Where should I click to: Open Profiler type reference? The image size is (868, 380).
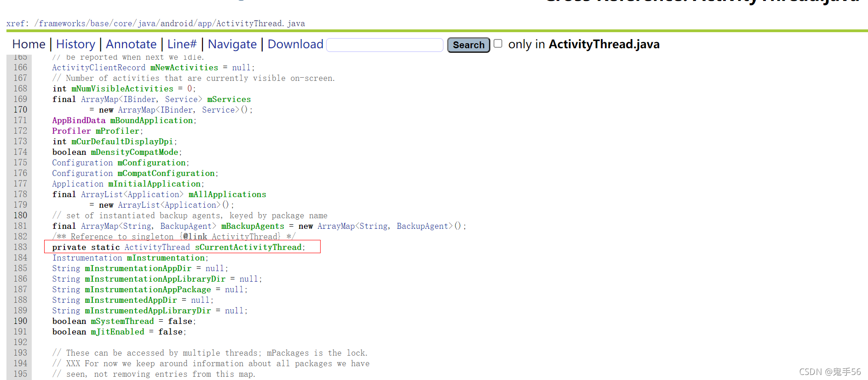(x=71, y=131)
